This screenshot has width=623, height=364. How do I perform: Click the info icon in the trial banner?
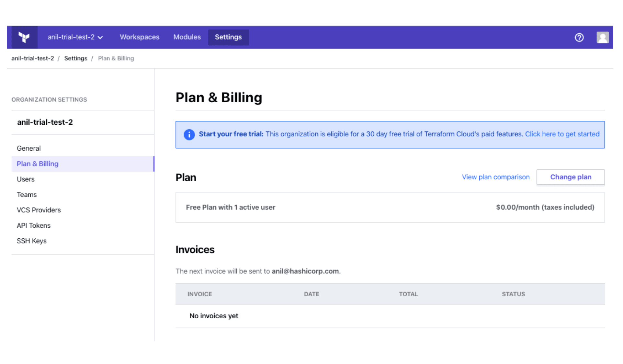[189, 134]
